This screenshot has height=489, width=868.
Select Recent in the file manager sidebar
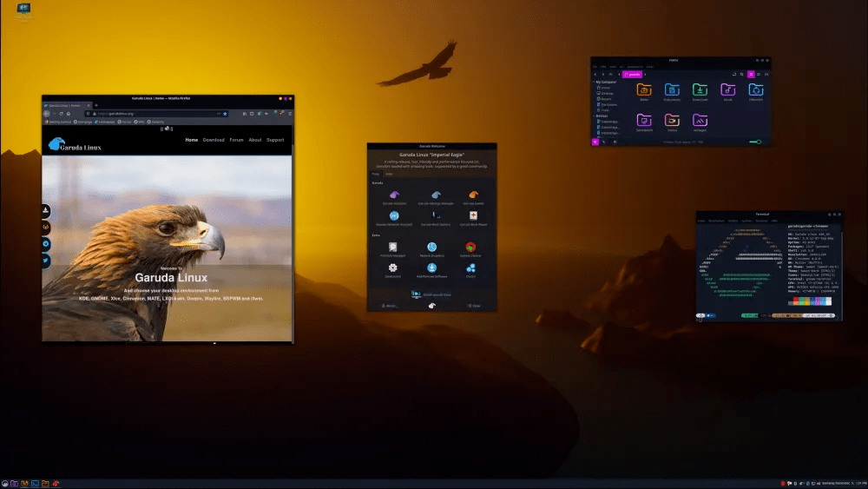coord(604,98)
